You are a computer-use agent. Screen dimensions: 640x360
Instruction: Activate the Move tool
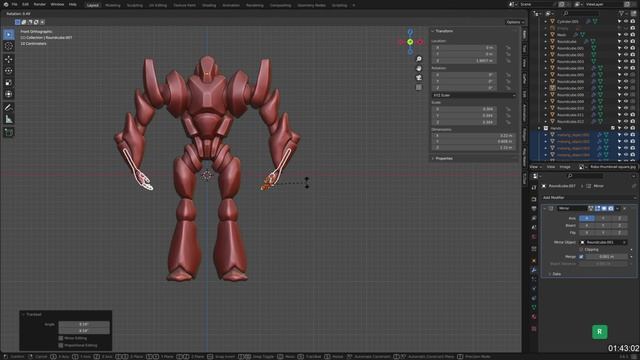tap(9, 60)
